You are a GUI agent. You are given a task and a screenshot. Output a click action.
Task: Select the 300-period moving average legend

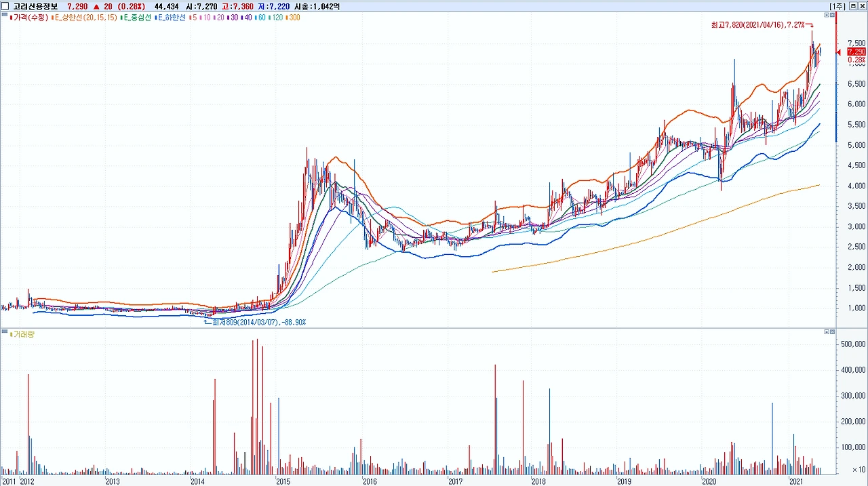click(292, 17)
